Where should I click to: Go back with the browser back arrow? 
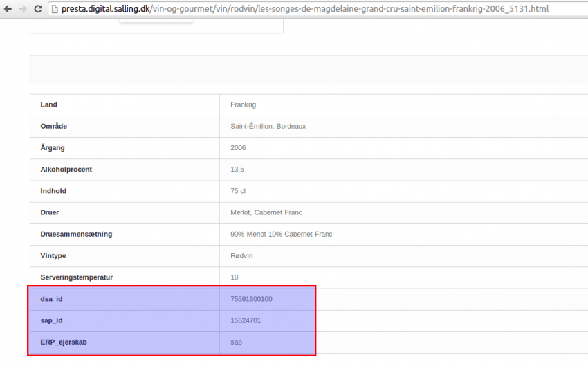coord(7,8)
